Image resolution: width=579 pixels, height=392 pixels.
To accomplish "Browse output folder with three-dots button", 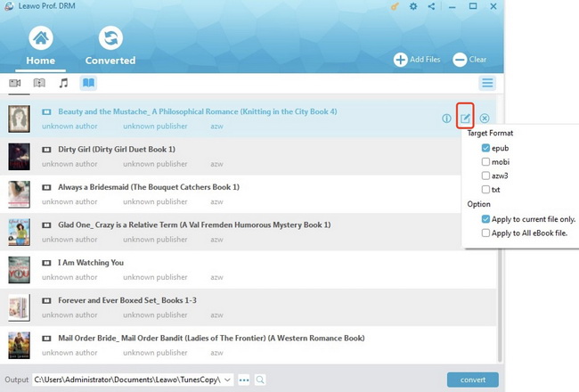I will point(244,380).
